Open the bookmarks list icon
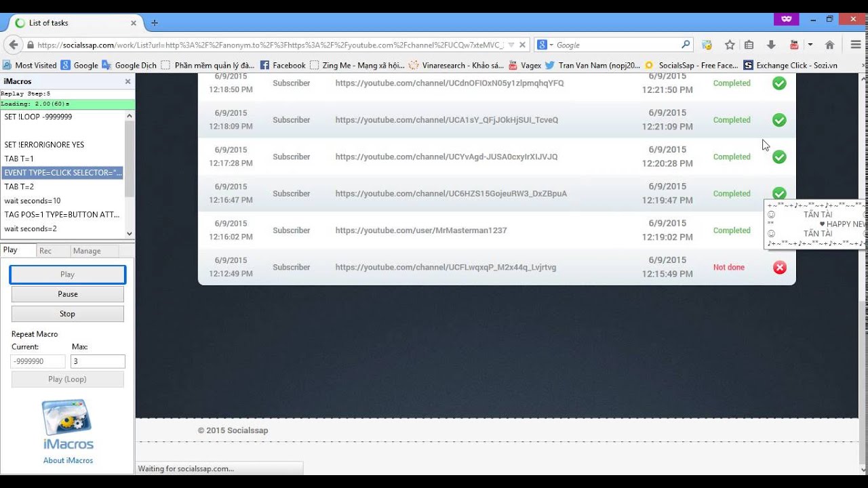The width and height of the screenshot is (868, 488). (x=749, y=45)
